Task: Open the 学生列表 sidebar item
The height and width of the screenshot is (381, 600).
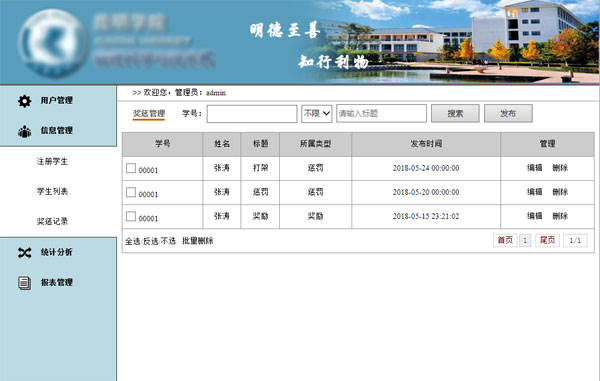Action: click(52, 191)
